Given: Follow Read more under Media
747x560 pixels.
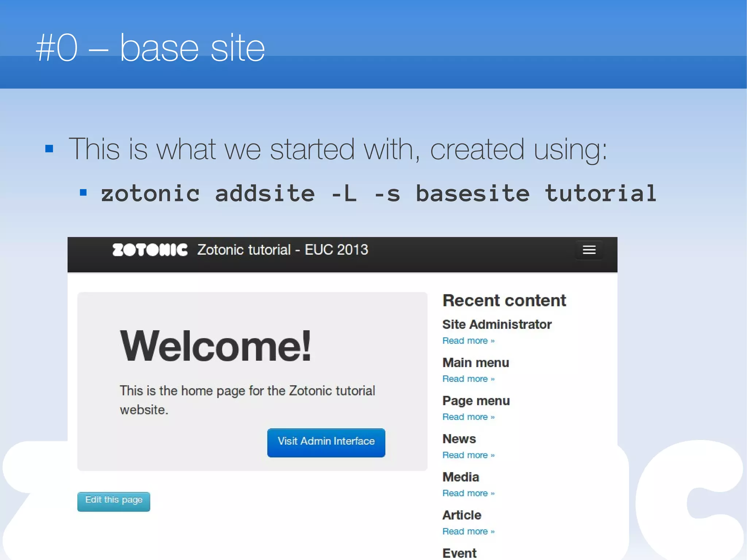Looking at the screenshot, I should (468, 493).
